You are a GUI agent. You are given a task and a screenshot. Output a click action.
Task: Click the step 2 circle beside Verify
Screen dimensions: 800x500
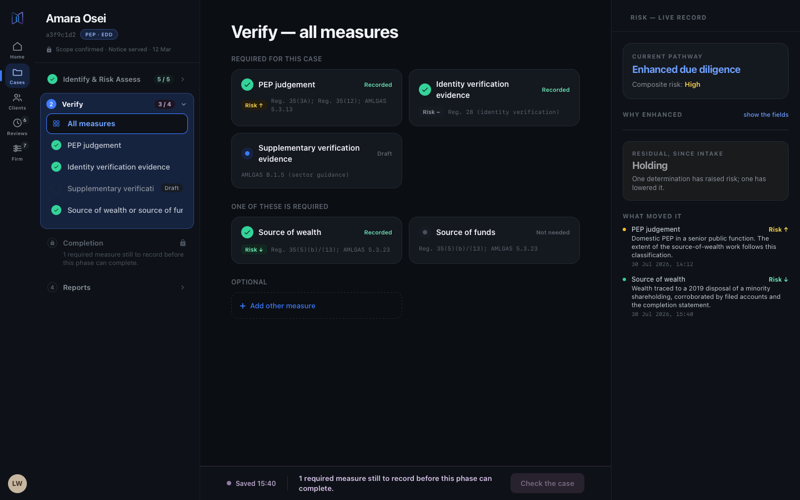51,104
